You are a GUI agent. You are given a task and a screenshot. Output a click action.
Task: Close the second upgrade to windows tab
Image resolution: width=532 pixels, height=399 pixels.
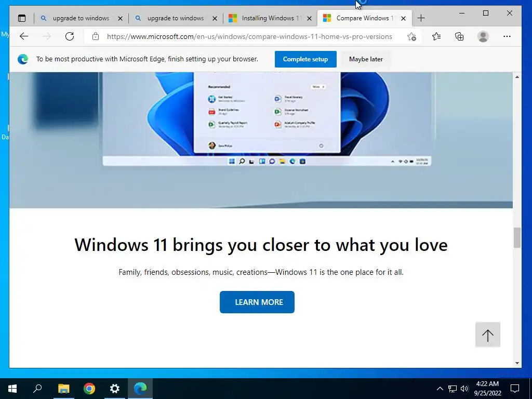pyautogui.click(x=215, y=18)
